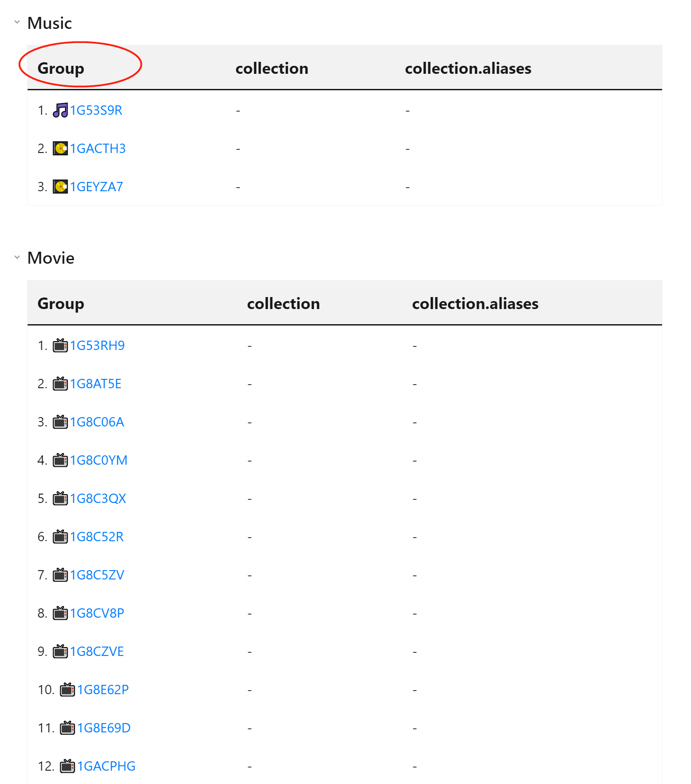Click the vinyl record icon beside 1GEYZA7
Viewport: 691px width, 784px height.
tap(61, 187)
